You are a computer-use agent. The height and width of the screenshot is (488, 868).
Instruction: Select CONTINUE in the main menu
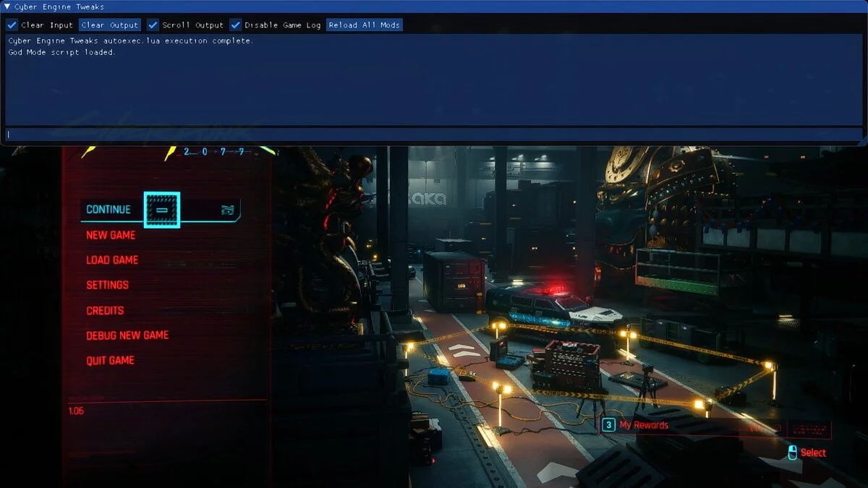(109, 210)
